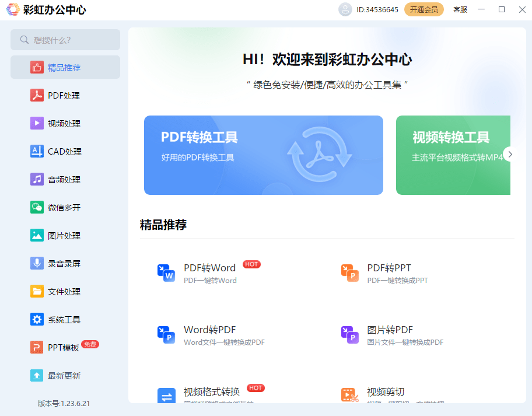532x416 pixels.
Task: Select 视频处理 in the sidebar
Action: [64, 123]
